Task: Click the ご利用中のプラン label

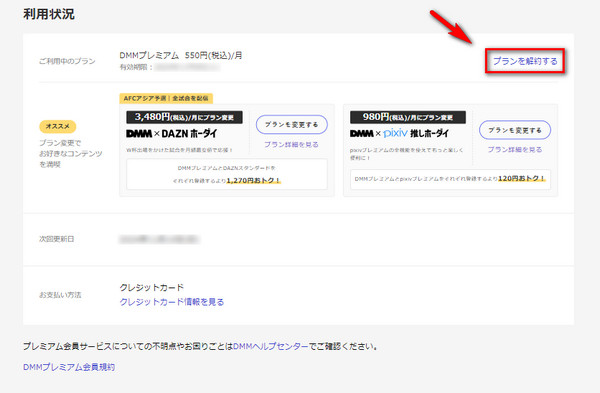Action: [67, 61]
